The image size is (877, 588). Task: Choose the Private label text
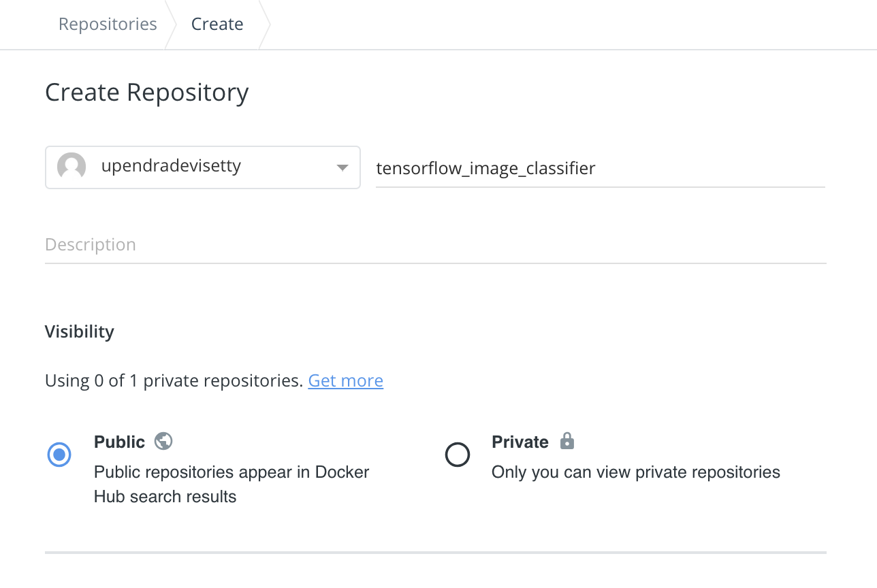520,442
